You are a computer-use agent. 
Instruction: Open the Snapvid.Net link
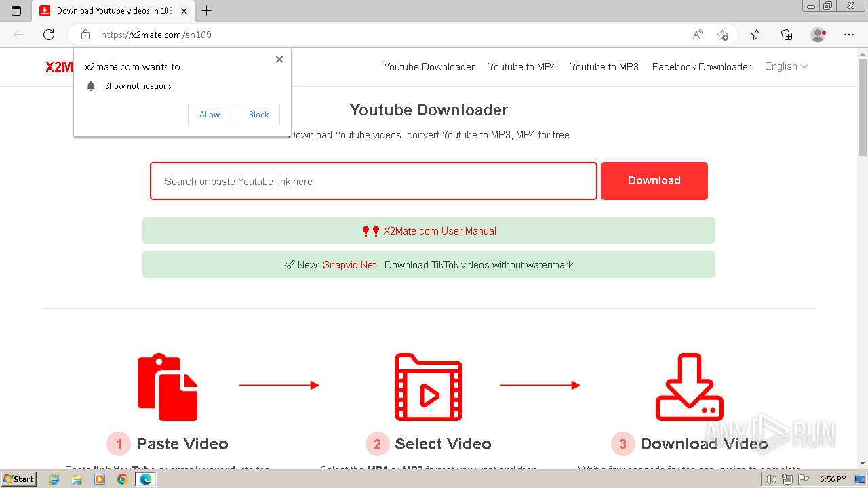349,265
